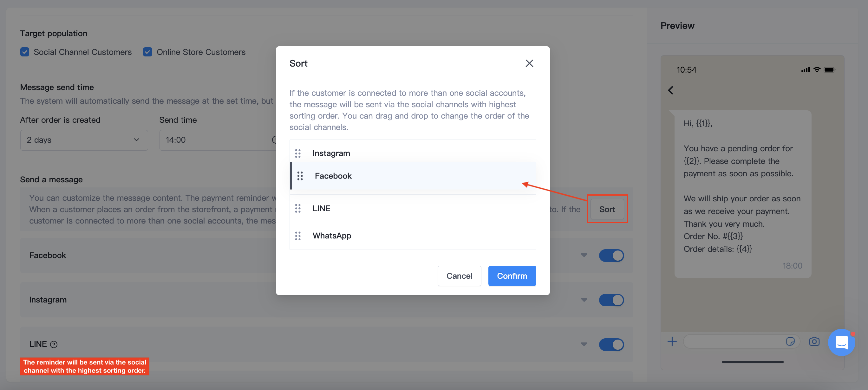Tap the camera icon in preview chat

pyautogui.click(x=814, y=341)
